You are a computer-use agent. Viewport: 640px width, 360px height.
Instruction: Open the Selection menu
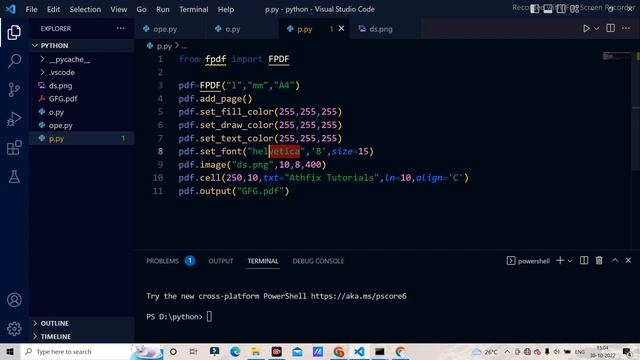point(85,9)
